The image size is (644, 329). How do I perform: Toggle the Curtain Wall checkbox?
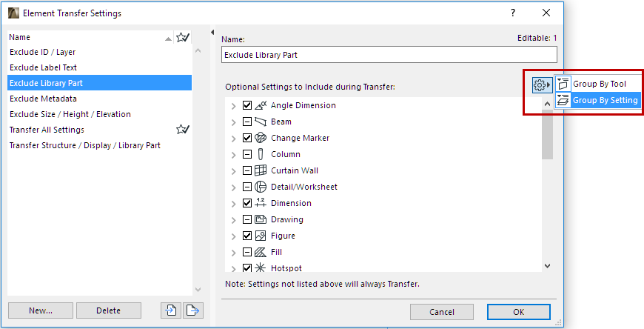tap(246, 170)
